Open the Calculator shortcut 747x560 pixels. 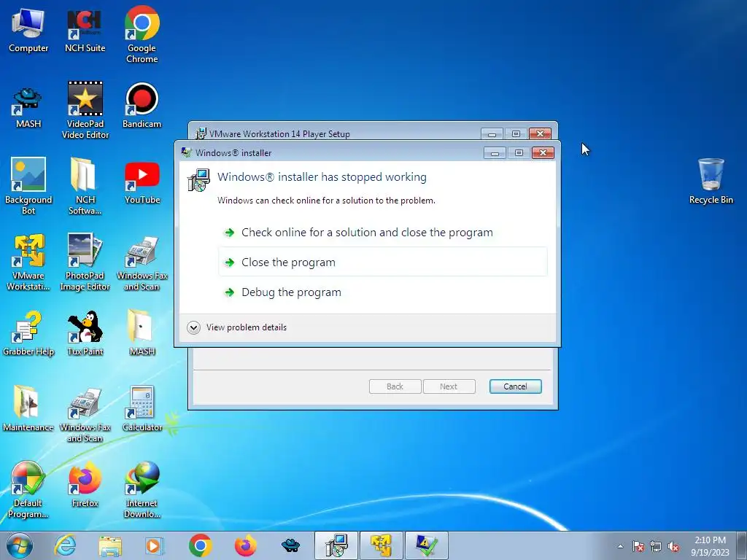click(x=142, y=408)
